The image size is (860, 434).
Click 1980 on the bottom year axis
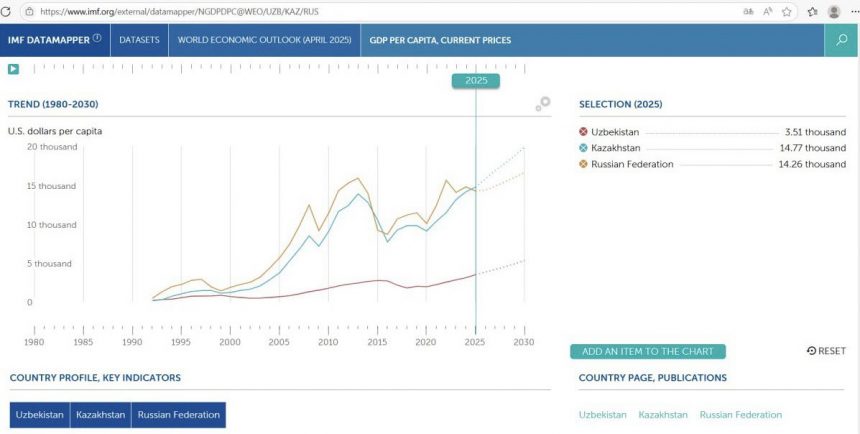click(x=34, y=342)
